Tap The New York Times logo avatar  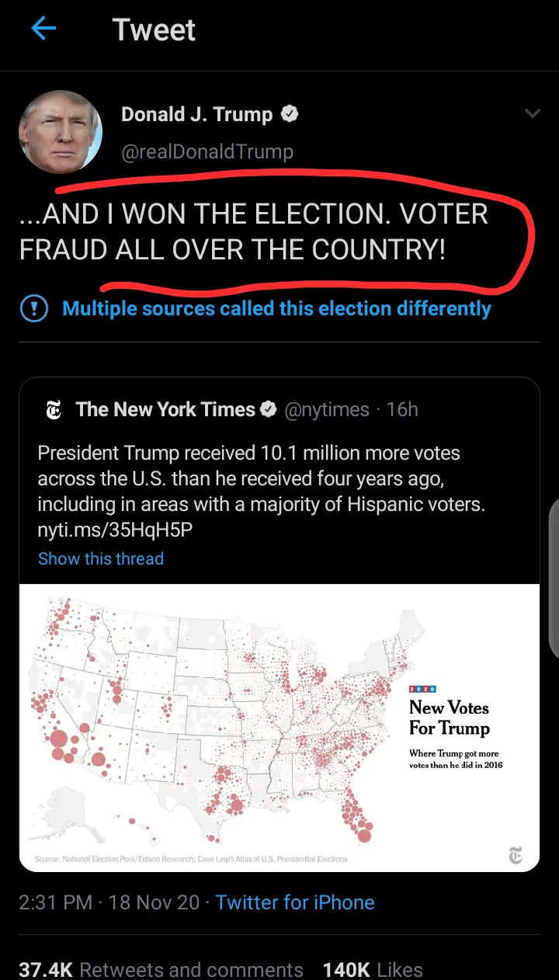(54, 410)
